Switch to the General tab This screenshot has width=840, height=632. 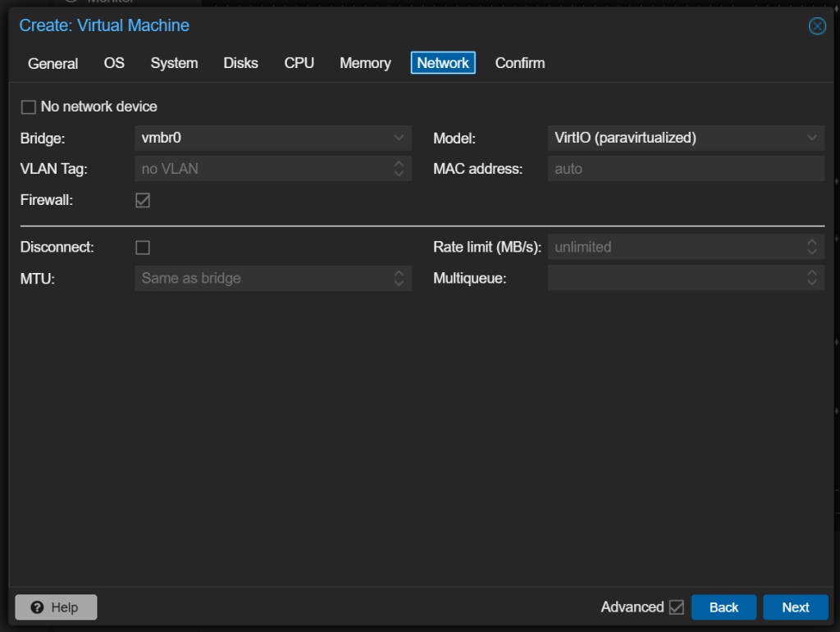[53, 63]
